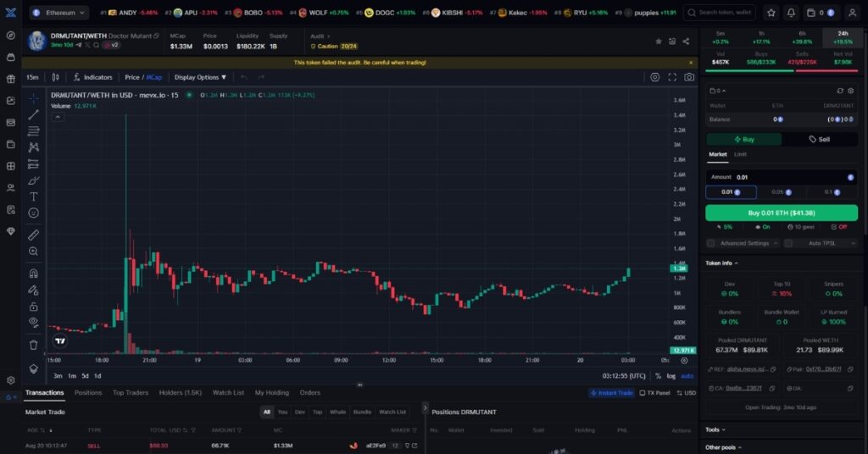Open the Fibonacci retracement tool
This screenshot has width=868, height=454.
pos(33,131)
